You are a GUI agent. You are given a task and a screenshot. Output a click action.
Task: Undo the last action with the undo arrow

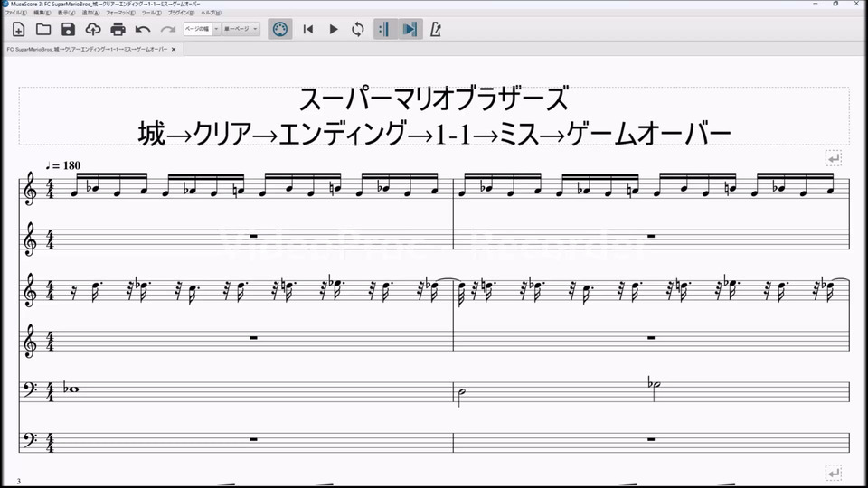pos(143,29)
